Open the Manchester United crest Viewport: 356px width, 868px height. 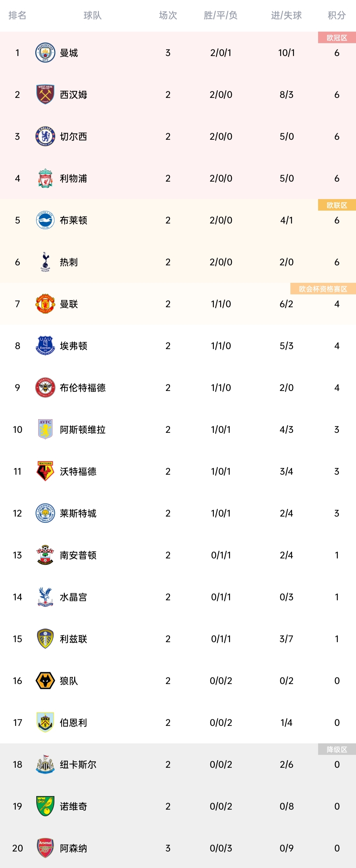point(45,304)
